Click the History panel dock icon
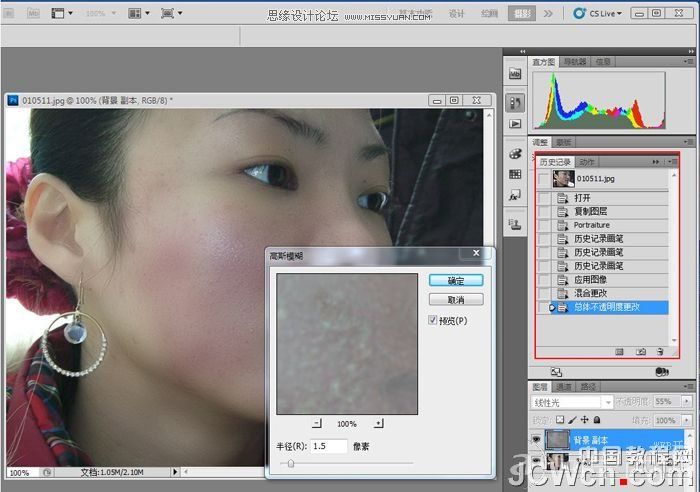This screenshot has height=492, width=700. (515, 103)
